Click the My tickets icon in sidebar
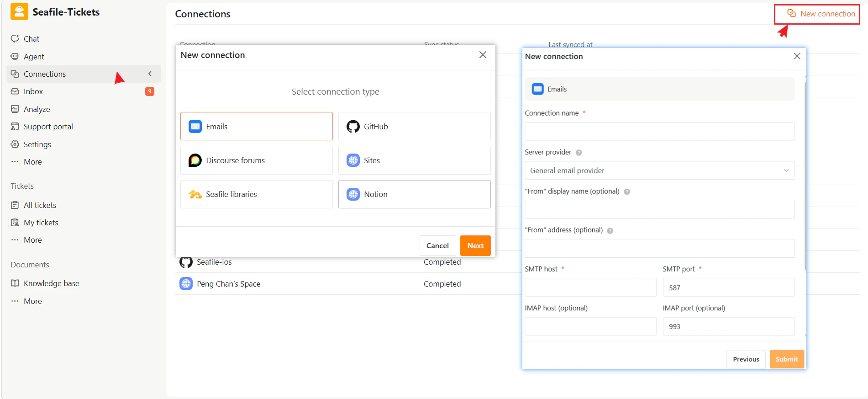The width and height of the screenshot is (868, 399). point(15,223)
